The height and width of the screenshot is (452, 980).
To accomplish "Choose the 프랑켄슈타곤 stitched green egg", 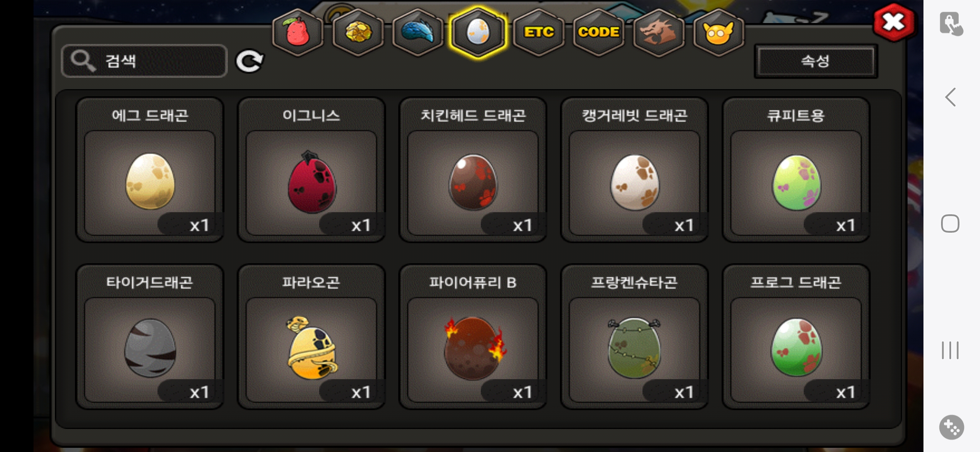I will pyautogui.click(x=634, y=336).
